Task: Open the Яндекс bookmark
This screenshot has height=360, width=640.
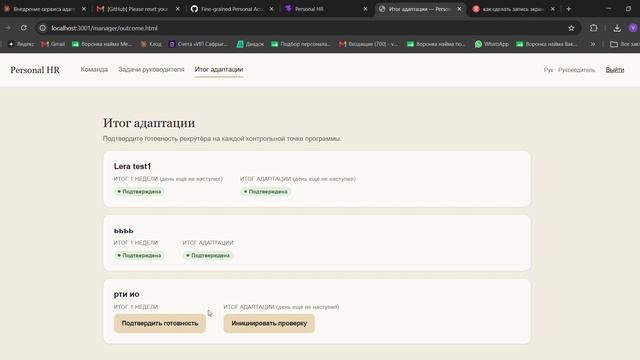Action: click(21, 44)
